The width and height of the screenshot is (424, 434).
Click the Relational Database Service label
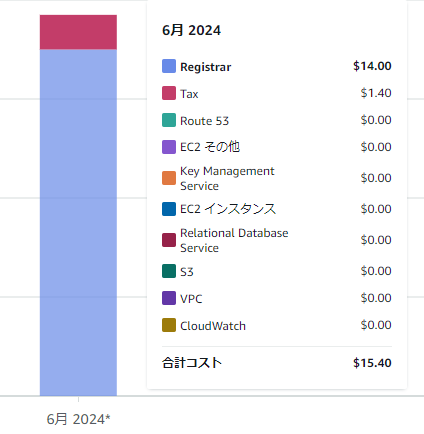click(x=234, y=240)
